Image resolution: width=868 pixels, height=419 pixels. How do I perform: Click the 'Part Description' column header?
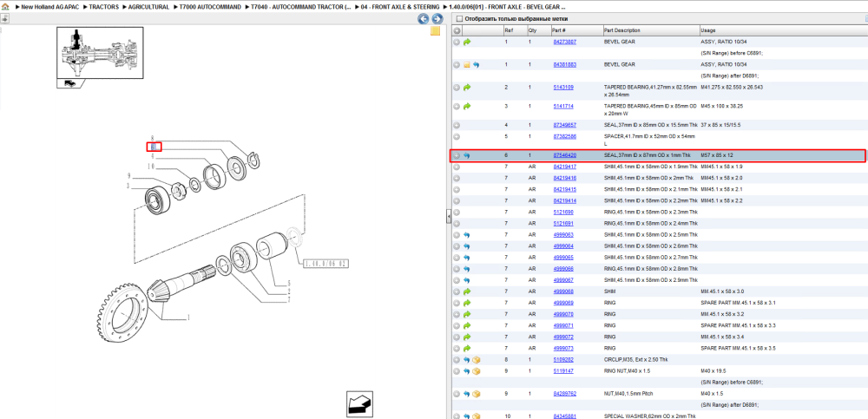(621, 30)
